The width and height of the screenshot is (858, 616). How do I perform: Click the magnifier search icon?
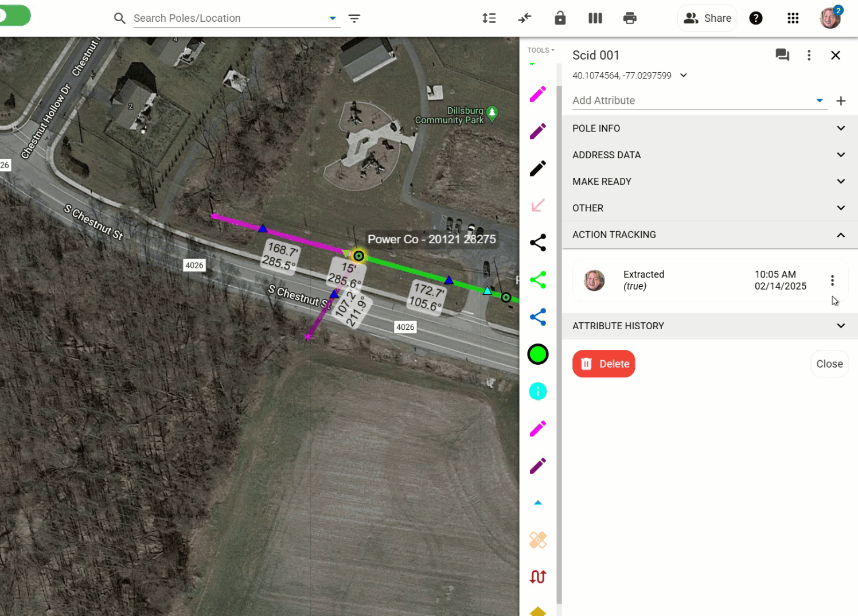(119, 18)
